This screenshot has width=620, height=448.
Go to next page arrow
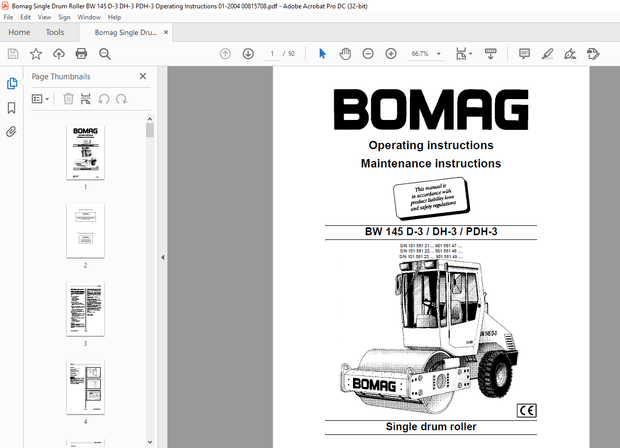point(248,54)
